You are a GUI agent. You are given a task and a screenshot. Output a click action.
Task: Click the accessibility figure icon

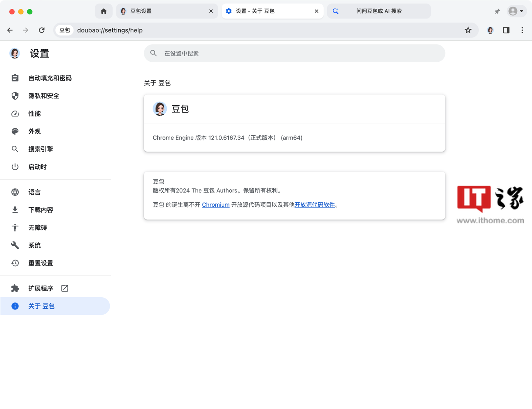tap(15, 227)
